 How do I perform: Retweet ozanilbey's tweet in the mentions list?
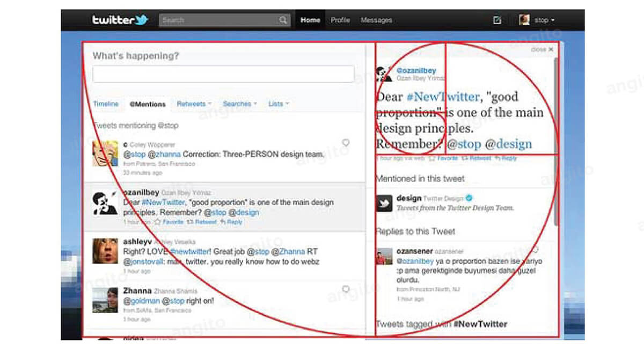[202, 222]
